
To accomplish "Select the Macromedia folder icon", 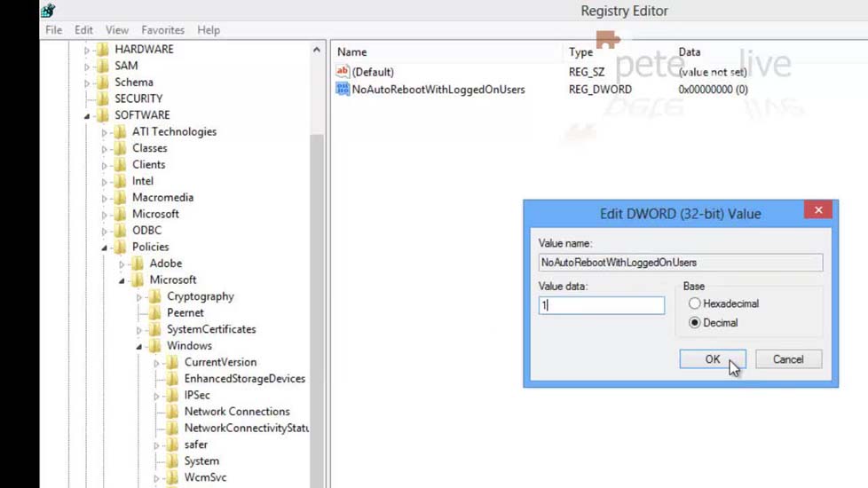I will 120,198.
